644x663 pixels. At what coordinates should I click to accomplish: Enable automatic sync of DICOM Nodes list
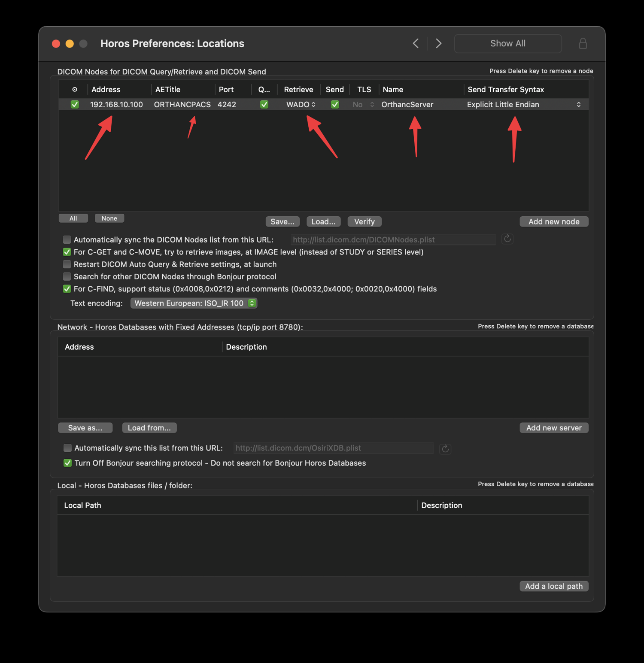(67, 239)
